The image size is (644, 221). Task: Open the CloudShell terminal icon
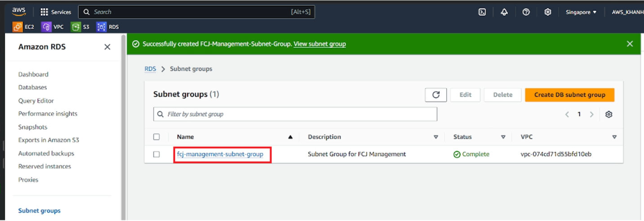[x=482, y=12]
